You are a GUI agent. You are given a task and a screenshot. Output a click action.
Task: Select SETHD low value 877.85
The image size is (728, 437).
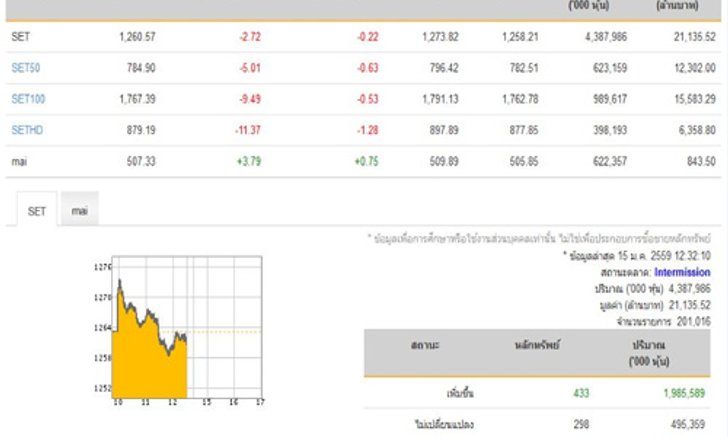pos(524,130)
